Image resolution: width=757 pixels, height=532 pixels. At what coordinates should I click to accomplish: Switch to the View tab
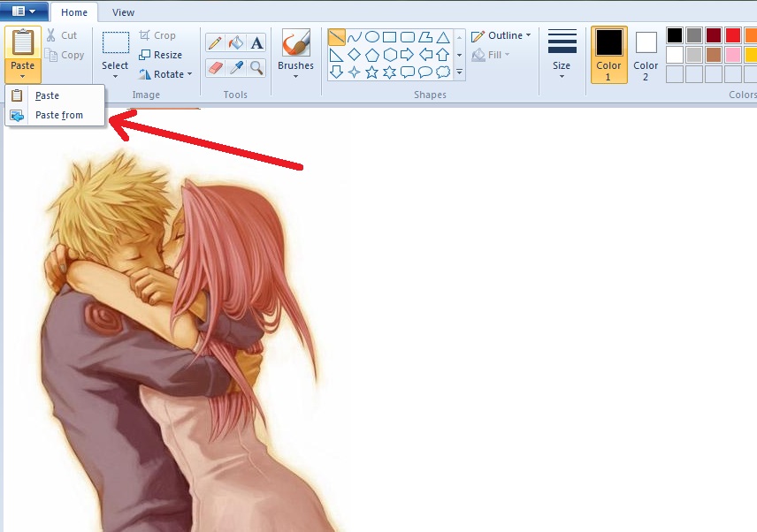(x=122, y=12)
